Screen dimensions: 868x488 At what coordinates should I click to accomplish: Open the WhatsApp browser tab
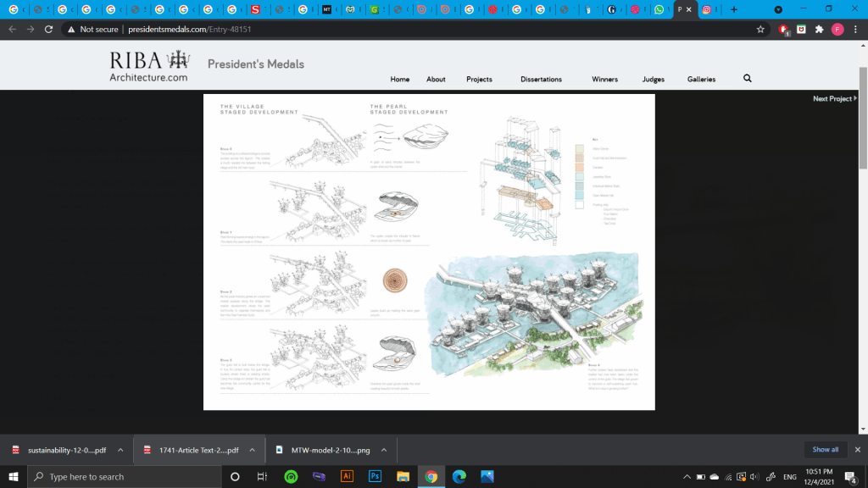pyautogui.click(x=659, y=9)
